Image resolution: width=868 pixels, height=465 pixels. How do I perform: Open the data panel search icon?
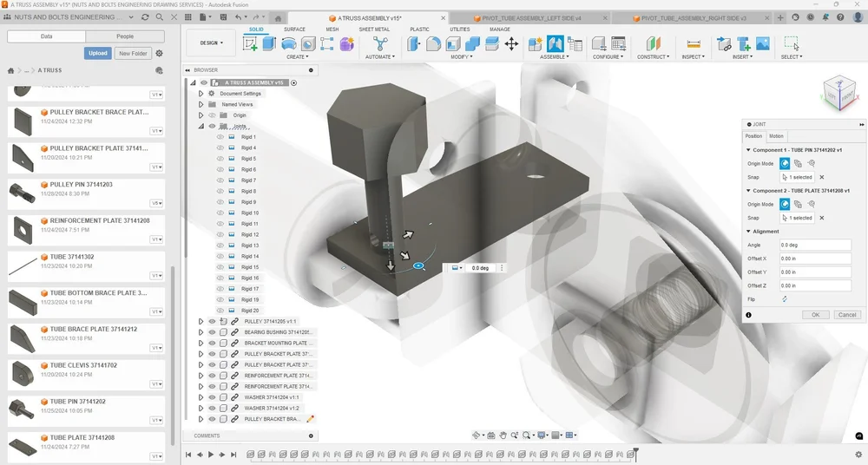tap(160, 17)
